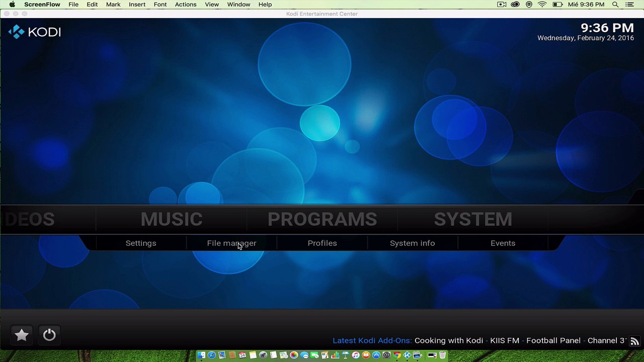Viewport: 644px width, 362px height.
Task: Open Google Chrome in the Dock
Action: [x=396, y=355]
